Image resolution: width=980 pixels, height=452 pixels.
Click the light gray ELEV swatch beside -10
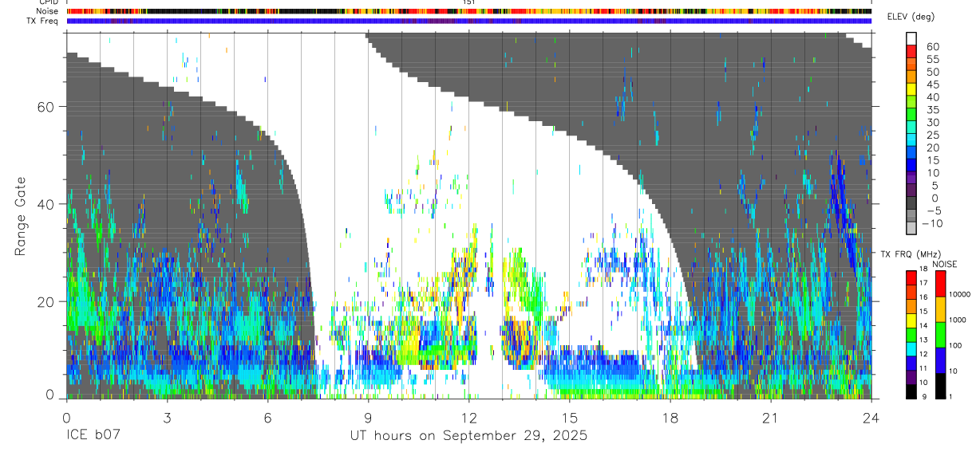911,229
